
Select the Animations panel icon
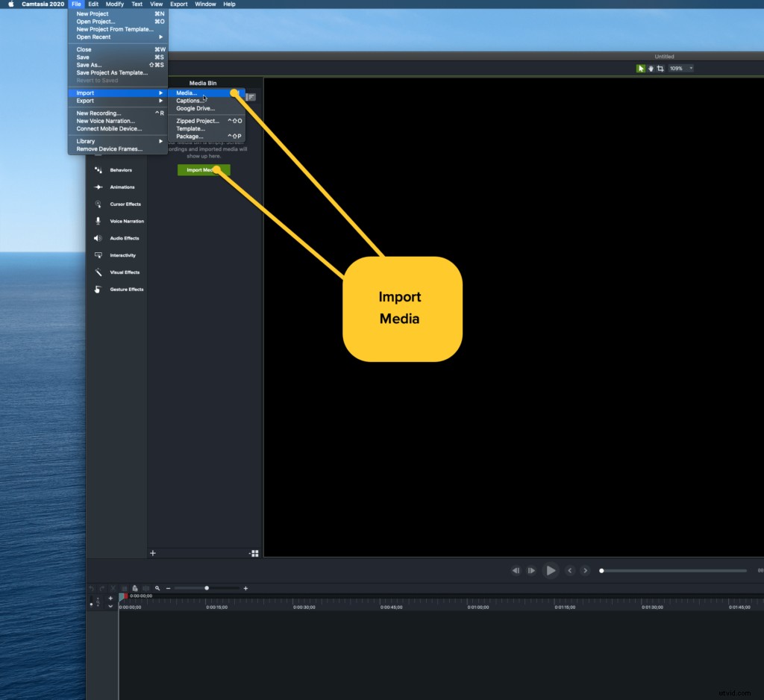[98, 187]
